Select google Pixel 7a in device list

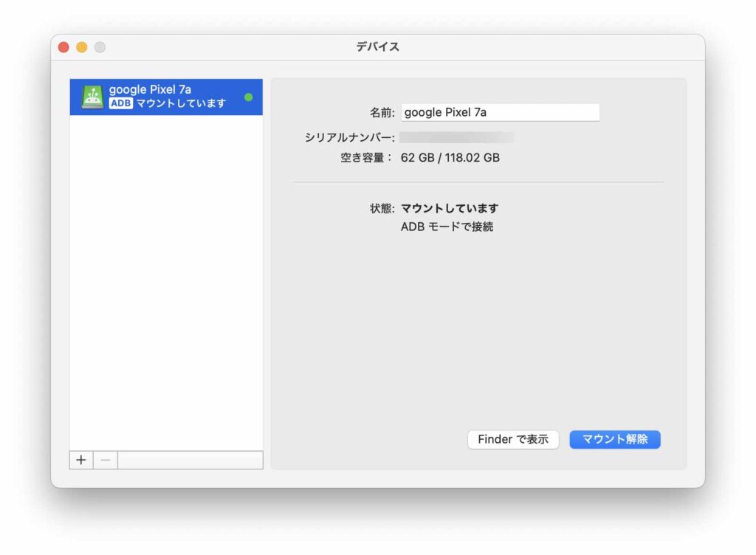click(150, 90)
